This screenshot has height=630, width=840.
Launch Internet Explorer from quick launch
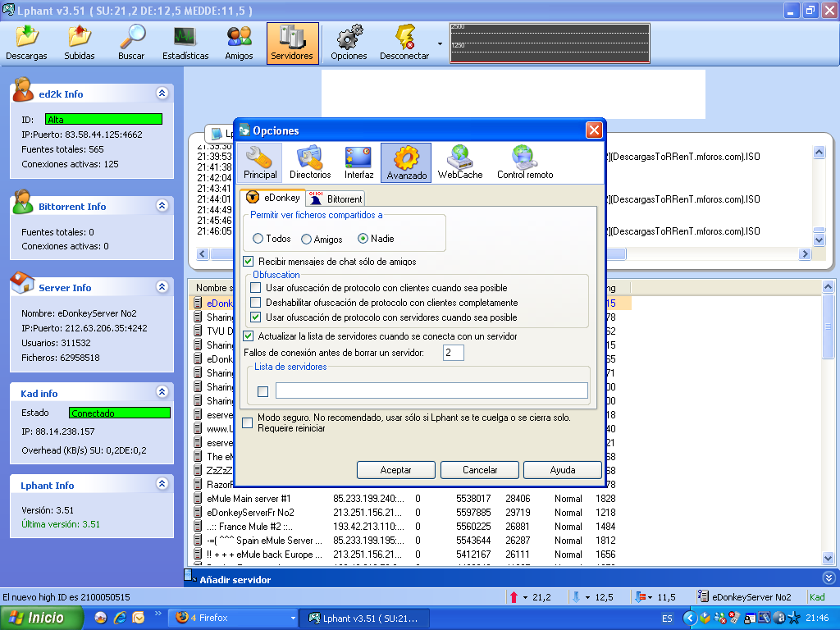pyautogui.click(x=120, y=618)
